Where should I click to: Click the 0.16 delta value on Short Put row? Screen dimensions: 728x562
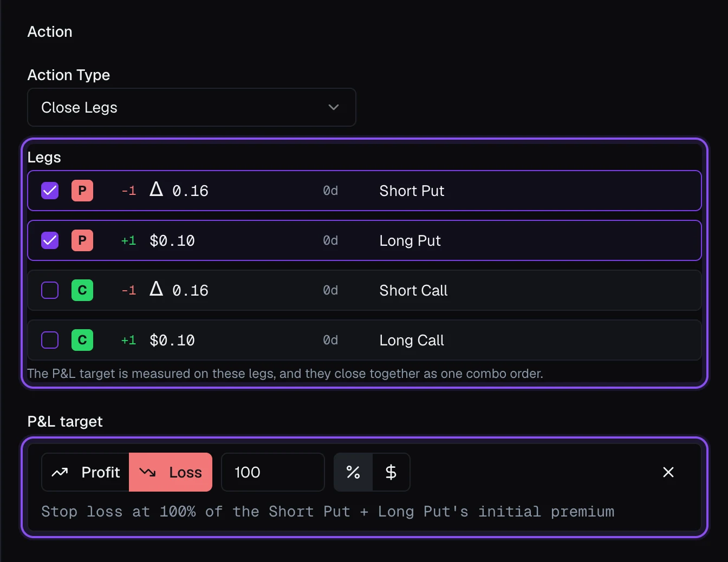pos(190,191)
